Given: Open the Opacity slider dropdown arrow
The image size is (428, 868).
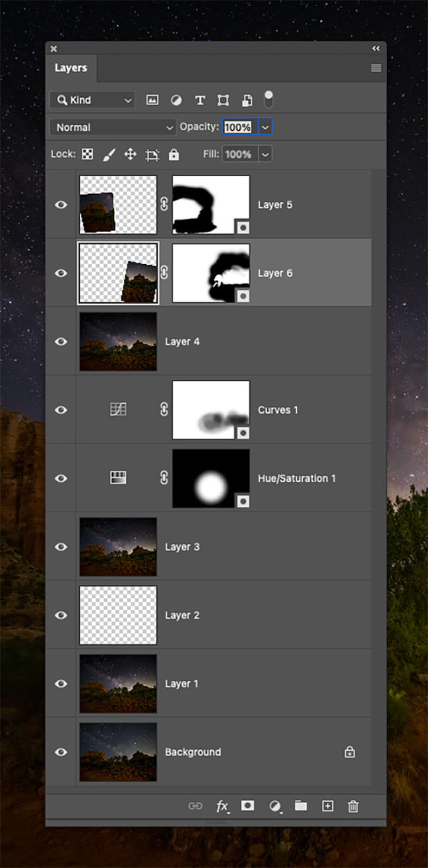Looking at the screenshot, I should 265,127.
